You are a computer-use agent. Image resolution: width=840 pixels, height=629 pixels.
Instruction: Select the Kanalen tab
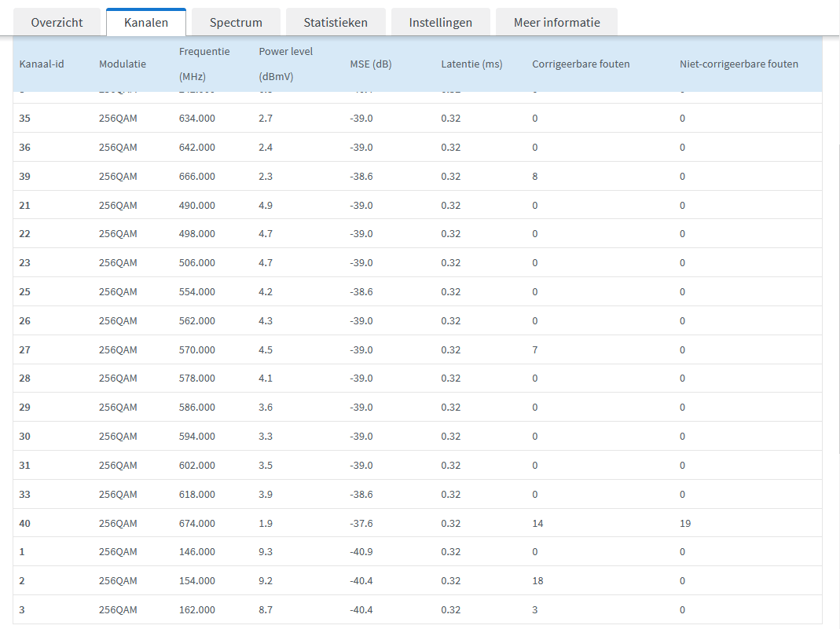click(x=146, y=22)
